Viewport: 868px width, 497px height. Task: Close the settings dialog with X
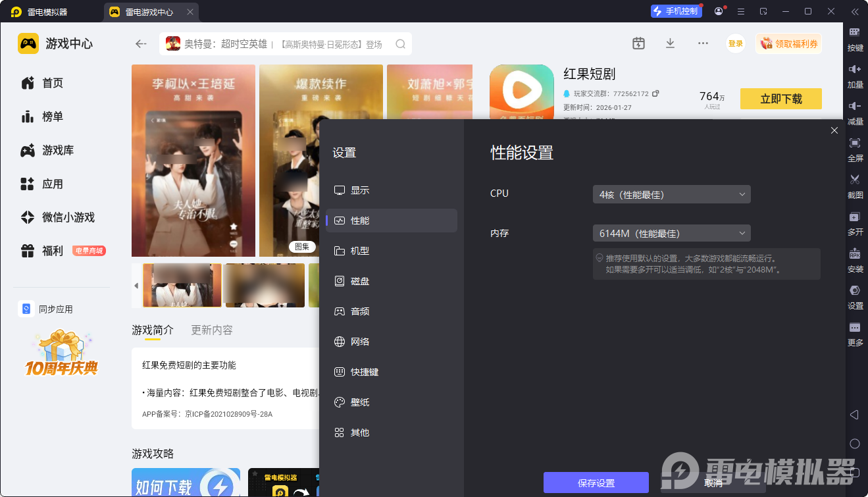click(834, 130)
